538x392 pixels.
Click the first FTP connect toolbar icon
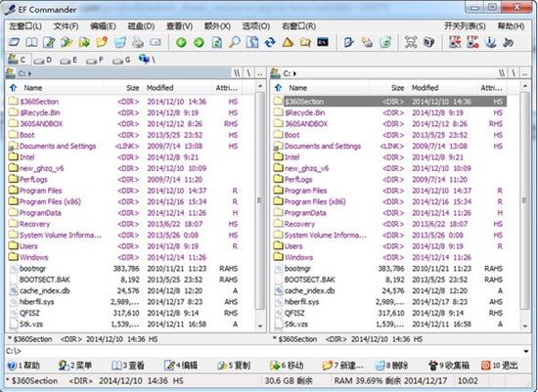click(x=455, y=42)
